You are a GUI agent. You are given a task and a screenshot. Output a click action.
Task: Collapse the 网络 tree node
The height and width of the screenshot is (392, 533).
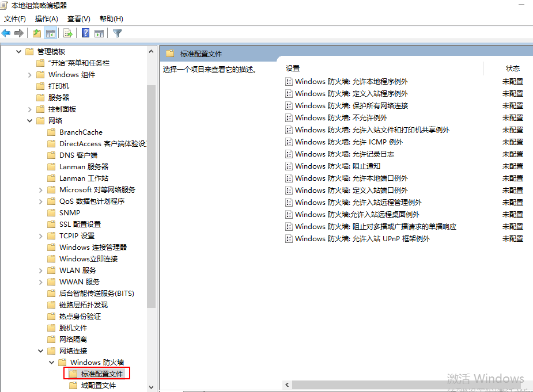(29, 120)
